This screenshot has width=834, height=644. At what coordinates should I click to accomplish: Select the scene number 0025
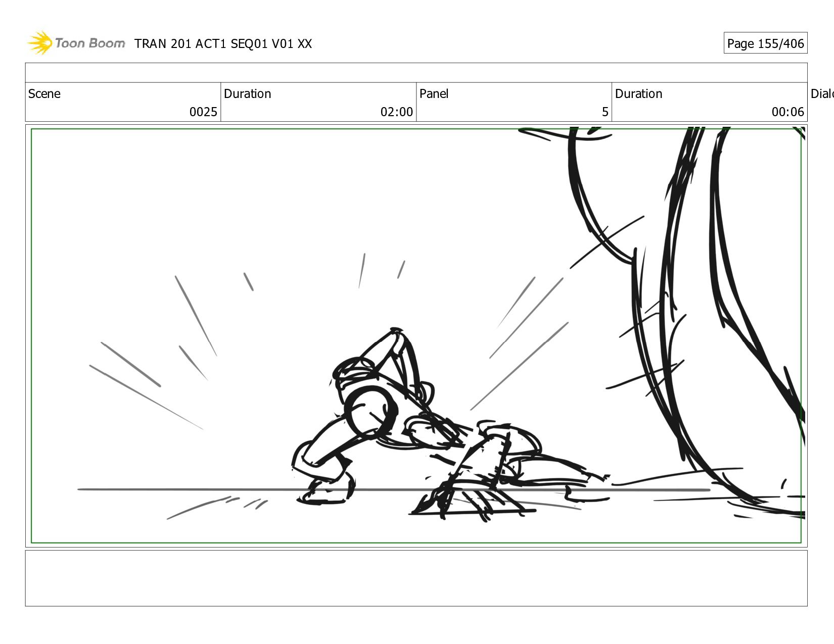pos(203,112)
